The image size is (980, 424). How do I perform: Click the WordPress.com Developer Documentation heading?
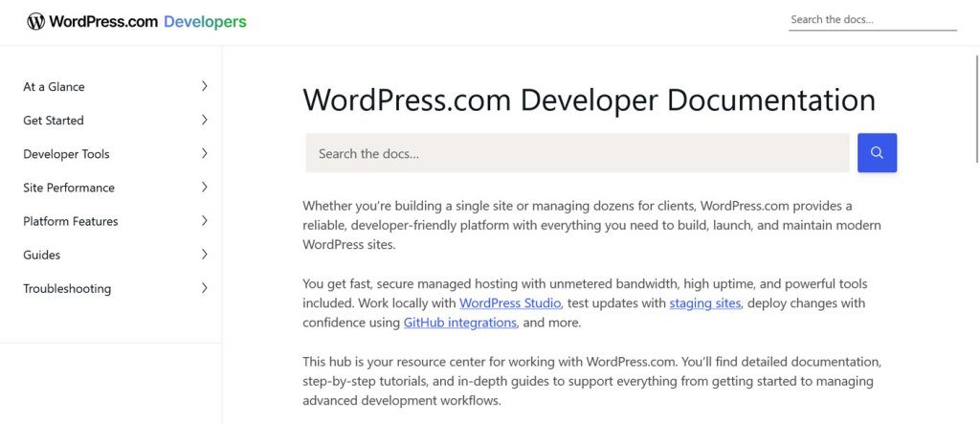(589, 100)
